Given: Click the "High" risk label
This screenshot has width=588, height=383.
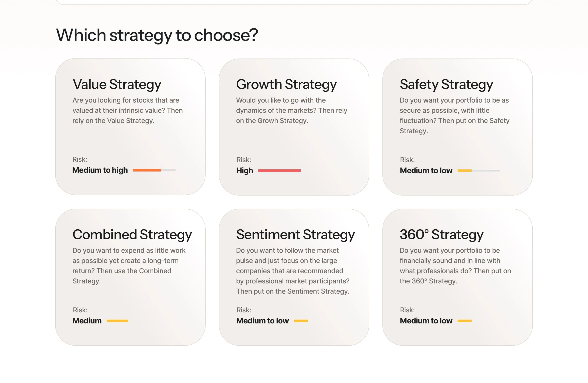Looking at the screenshot, I should [x=244, y=170].
